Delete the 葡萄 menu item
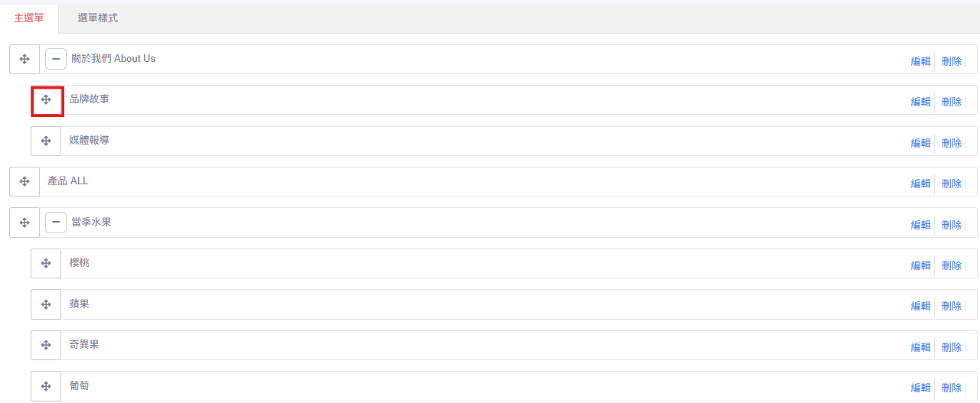 pyautogui.click(x=952, y=388)
